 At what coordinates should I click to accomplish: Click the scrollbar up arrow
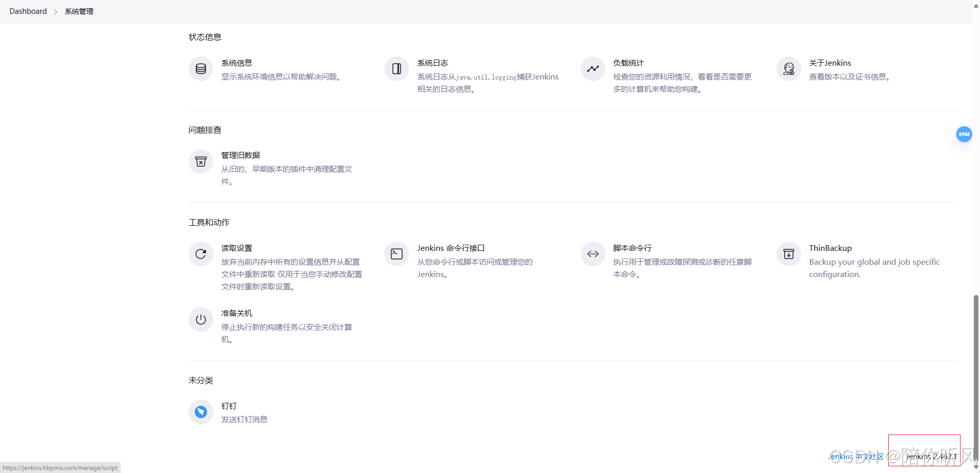[x=976, y=5]
